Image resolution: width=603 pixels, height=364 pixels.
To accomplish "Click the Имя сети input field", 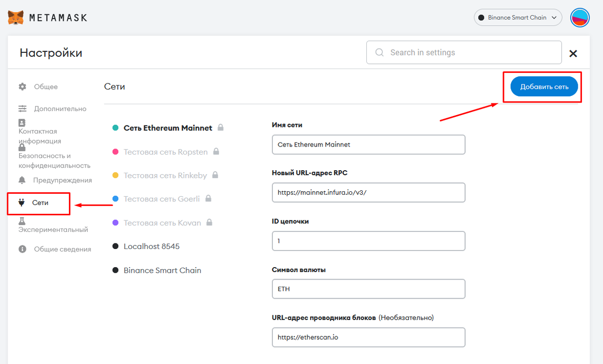I will [x=368, y=144].
